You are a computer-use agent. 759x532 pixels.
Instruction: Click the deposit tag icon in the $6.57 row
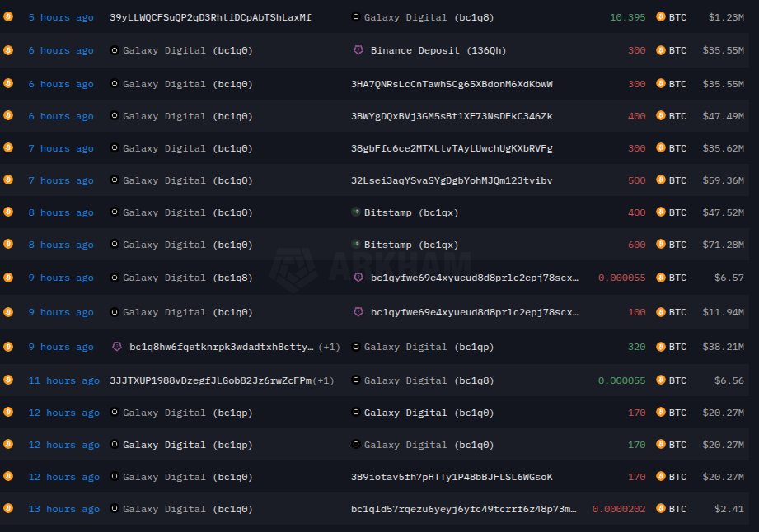click(358, 278)
